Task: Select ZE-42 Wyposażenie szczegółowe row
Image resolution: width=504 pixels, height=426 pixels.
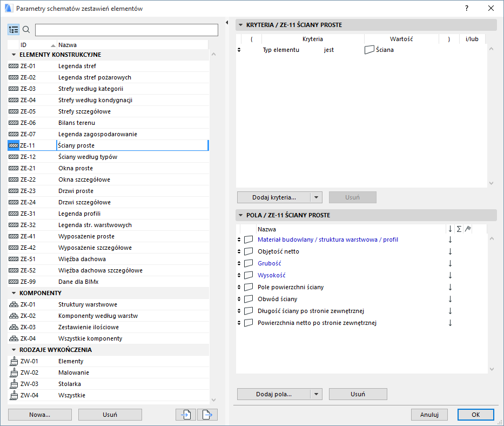Action: [109, 248]
